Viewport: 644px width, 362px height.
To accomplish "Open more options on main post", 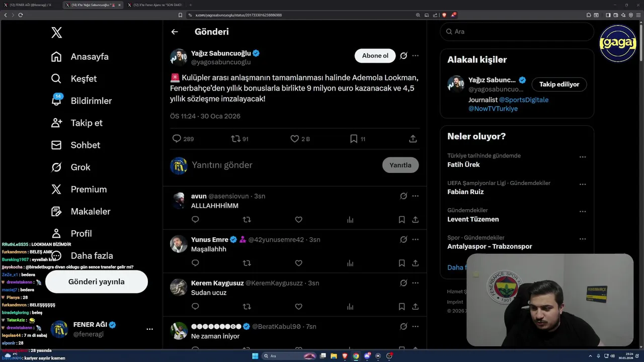I will point(415,55).
